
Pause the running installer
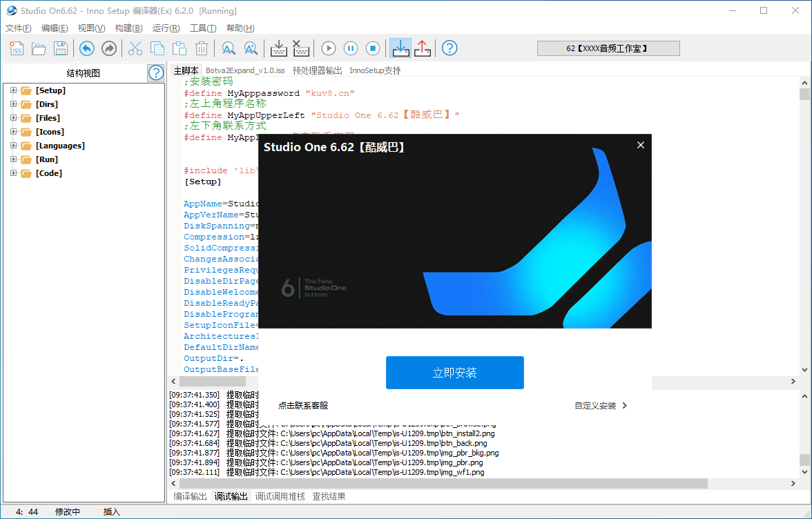(351, 48)
